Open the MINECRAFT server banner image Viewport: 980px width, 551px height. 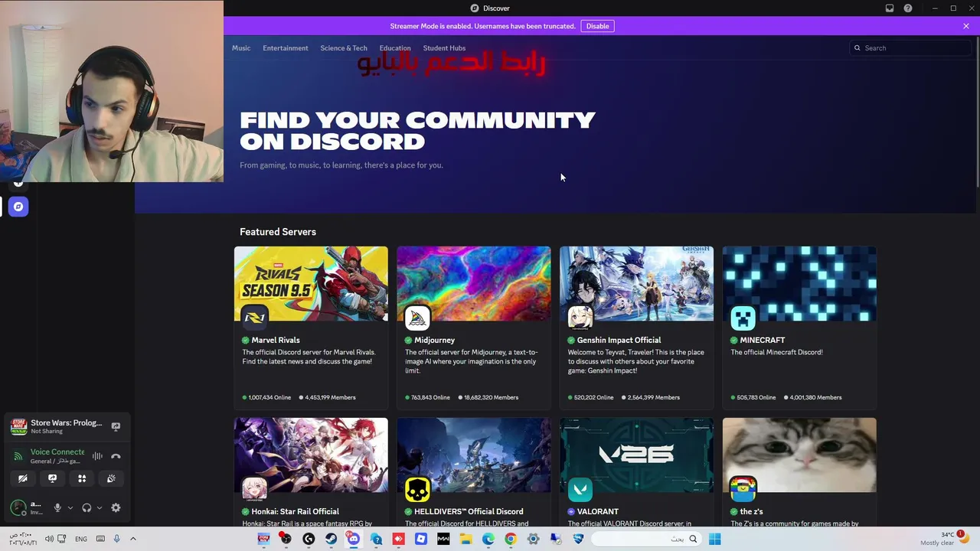[799, 284]
